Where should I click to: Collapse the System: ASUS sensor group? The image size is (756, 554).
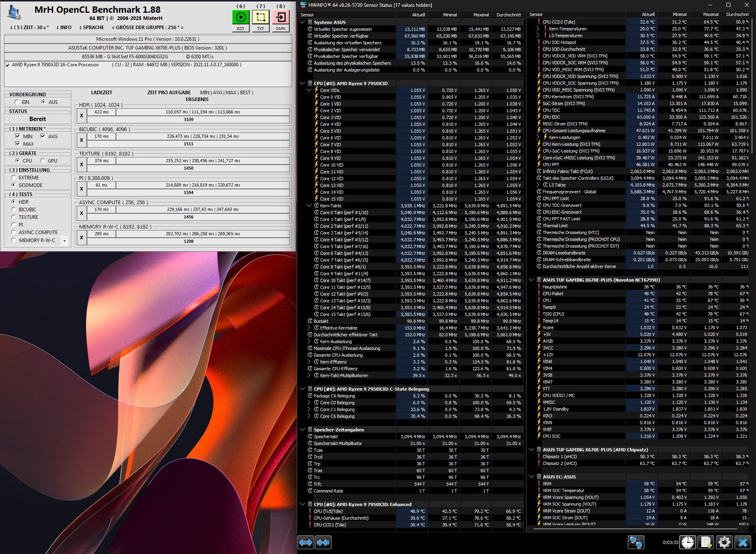click(302, 22)
